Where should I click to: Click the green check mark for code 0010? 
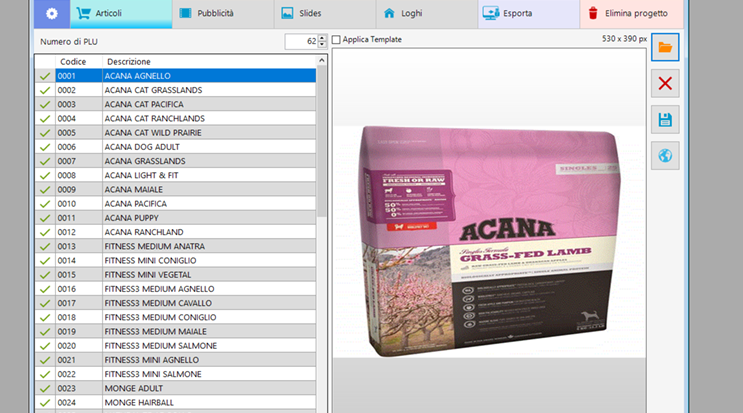pyautogui.click(x=45, y=204)
